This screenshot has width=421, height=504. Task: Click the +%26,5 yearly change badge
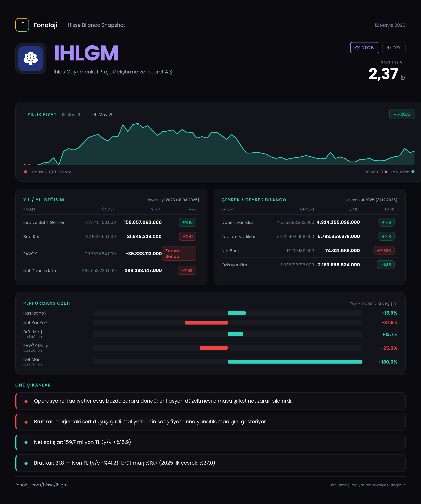tap(401, 114)
